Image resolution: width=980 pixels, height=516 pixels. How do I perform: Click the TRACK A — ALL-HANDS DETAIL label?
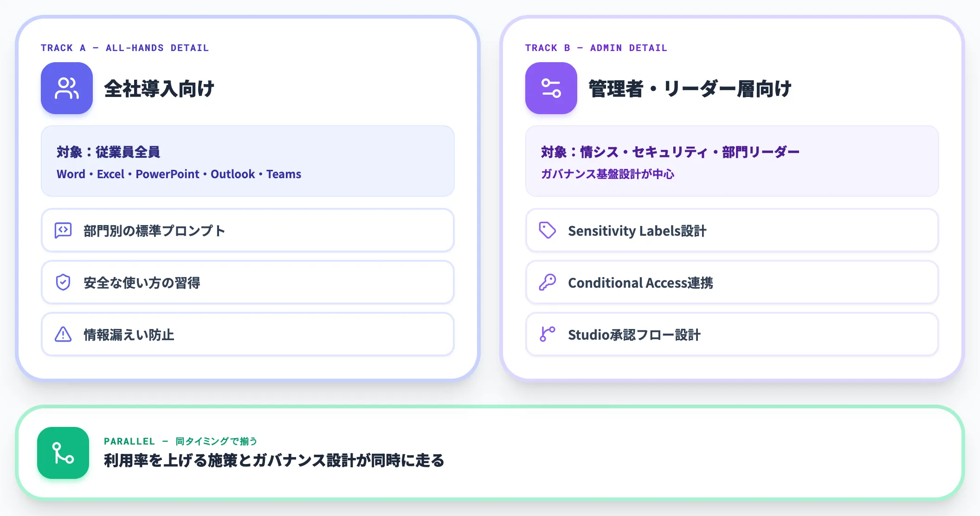(x=125, y=48)
